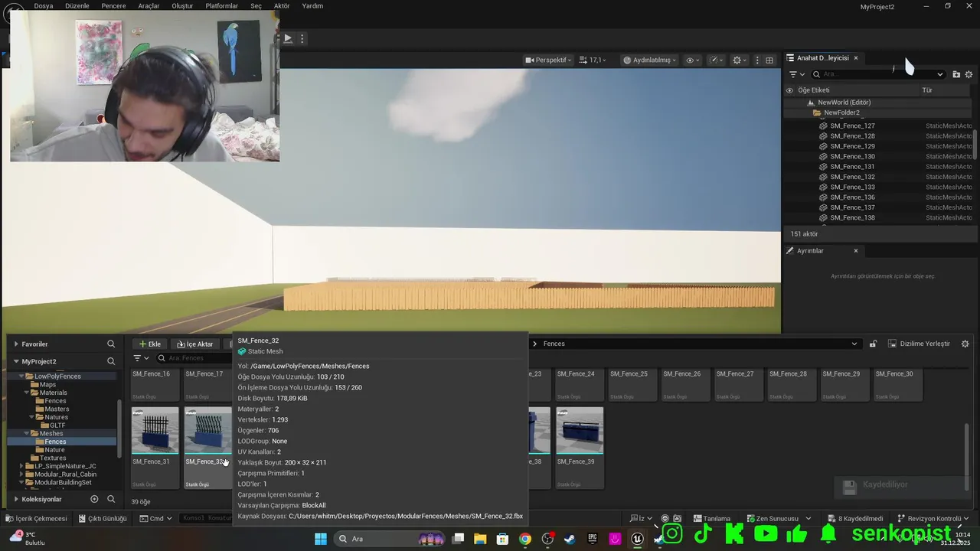This screenshot has height=551, width=980.
Task: Start play-in-editor with the play button
Action: (x=288, y=38)
